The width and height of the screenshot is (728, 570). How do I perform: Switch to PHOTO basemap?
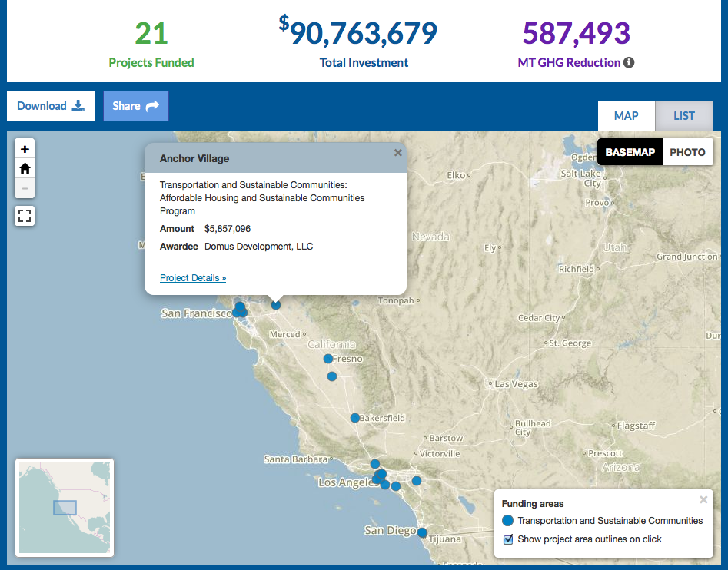point(687,152)
